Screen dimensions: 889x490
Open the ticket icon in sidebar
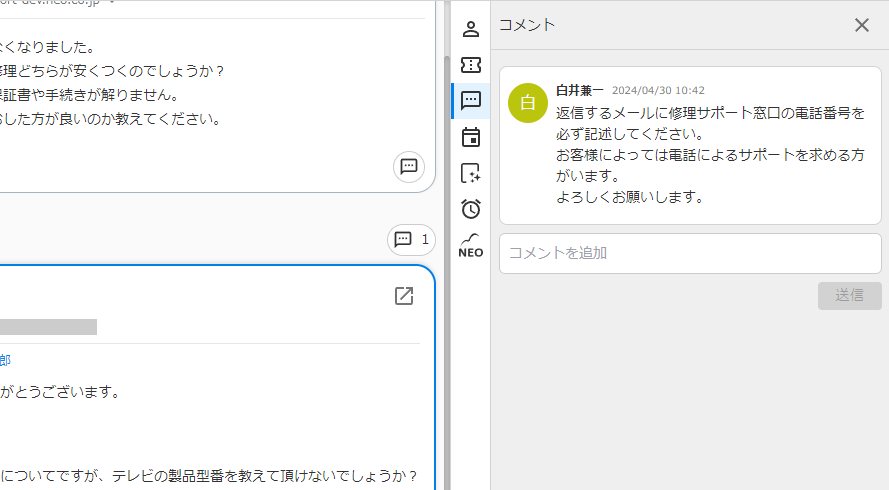pos(471,65)
